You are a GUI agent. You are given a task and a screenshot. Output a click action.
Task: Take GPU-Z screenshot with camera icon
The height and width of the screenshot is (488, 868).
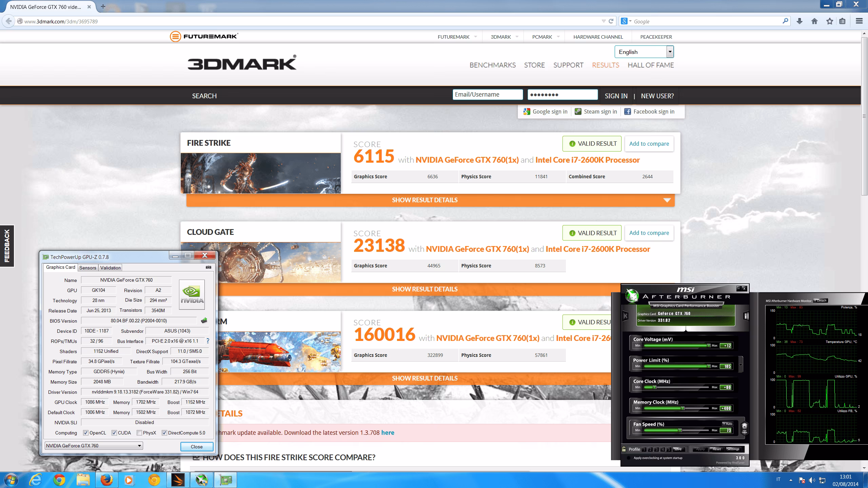209,267
